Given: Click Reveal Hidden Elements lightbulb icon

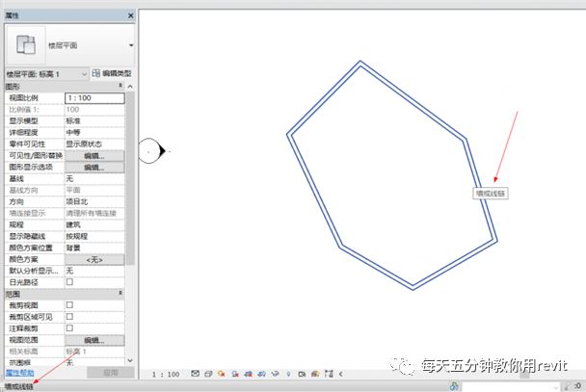Looking at the screenshot, I should point(288,374).
